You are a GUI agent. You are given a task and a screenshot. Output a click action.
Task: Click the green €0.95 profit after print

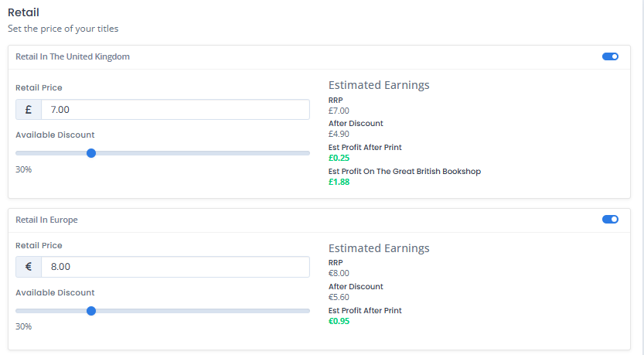[x=339, y=321]
